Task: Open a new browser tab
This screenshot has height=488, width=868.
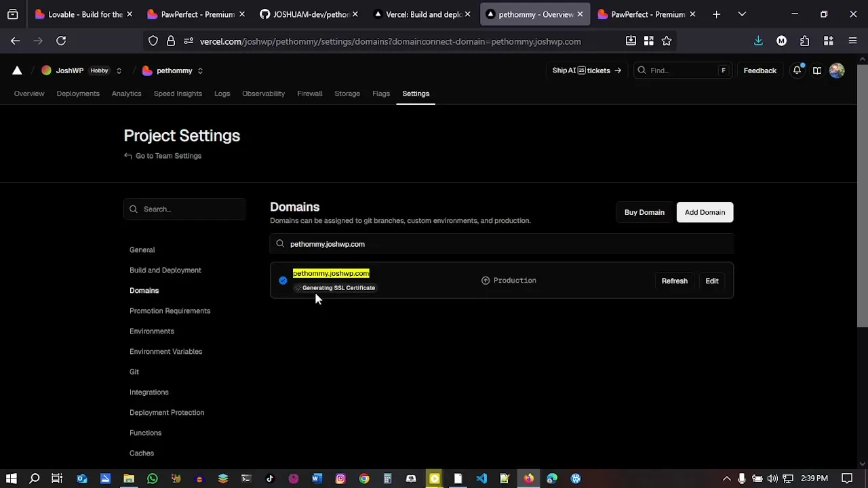Action: (716, 14)
